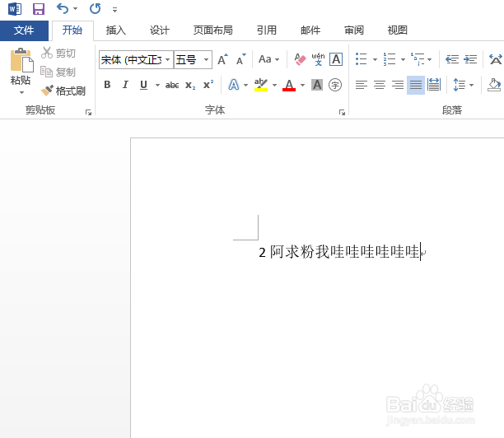
Task: Open the undo history dropdown arrow
Action: pos(76,9)
